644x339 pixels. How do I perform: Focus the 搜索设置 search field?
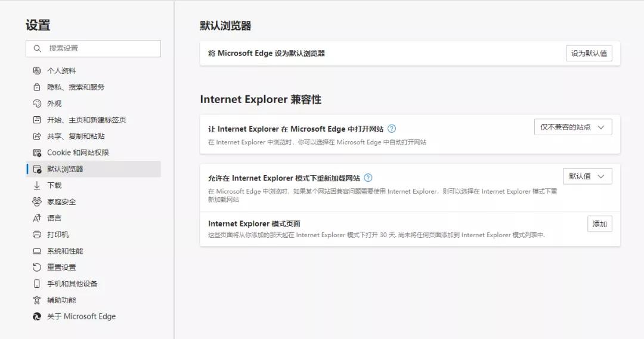[93, 48]
